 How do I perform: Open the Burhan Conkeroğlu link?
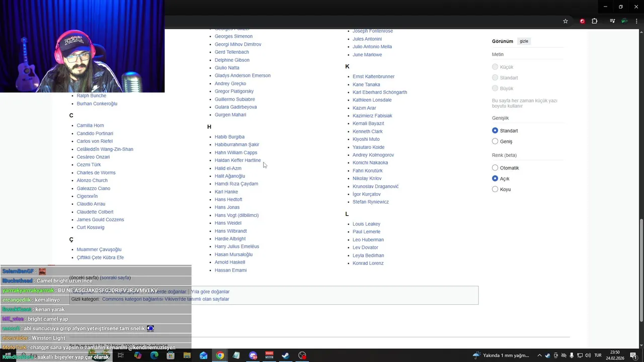(97, 104)
